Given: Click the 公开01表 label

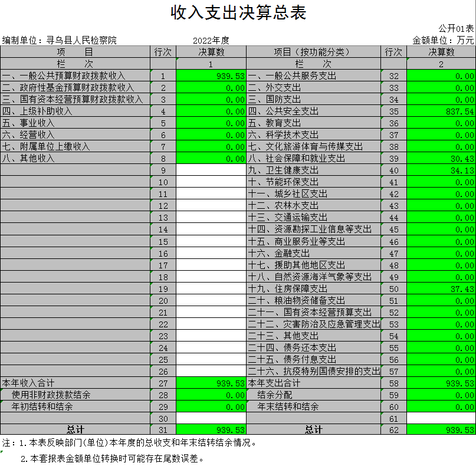Looking at the screenshot, I should [x=456, y=28].
